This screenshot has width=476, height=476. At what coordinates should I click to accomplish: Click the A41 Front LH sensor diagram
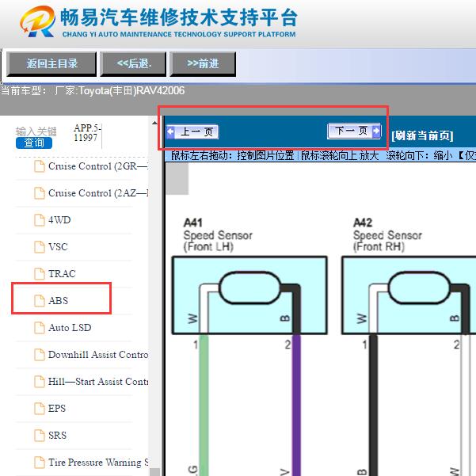[x=249, y=295]
